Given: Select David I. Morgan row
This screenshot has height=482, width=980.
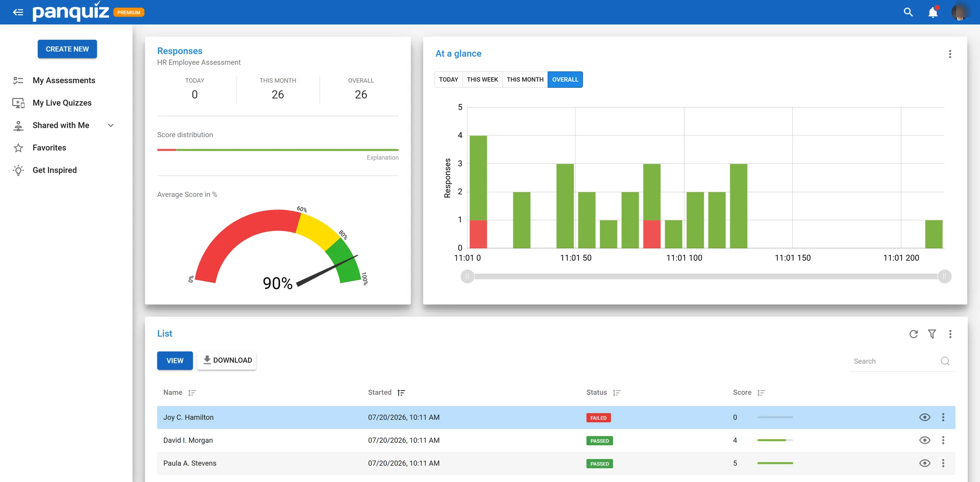Looking at the screenshot, I should pyautogui.click(x=556, y=440).
